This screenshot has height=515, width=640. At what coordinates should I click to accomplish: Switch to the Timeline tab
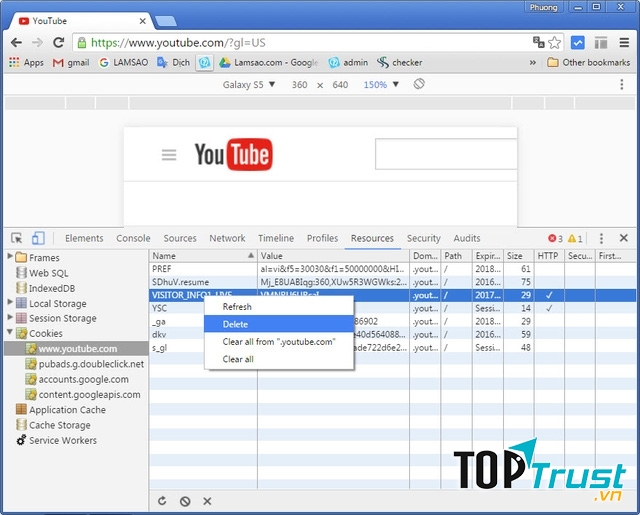[276, 238]
